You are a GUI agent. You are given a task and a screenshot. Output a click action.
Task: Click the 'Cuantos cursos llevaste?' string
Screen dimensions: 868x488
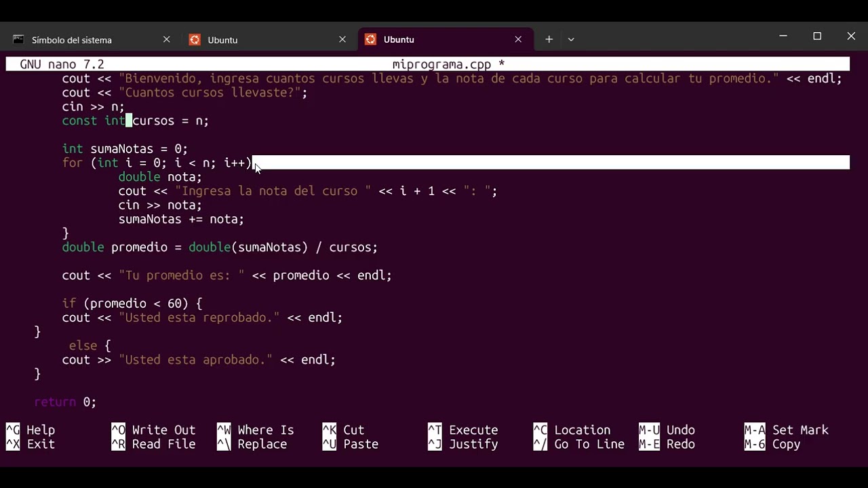(x=210, y=92)
